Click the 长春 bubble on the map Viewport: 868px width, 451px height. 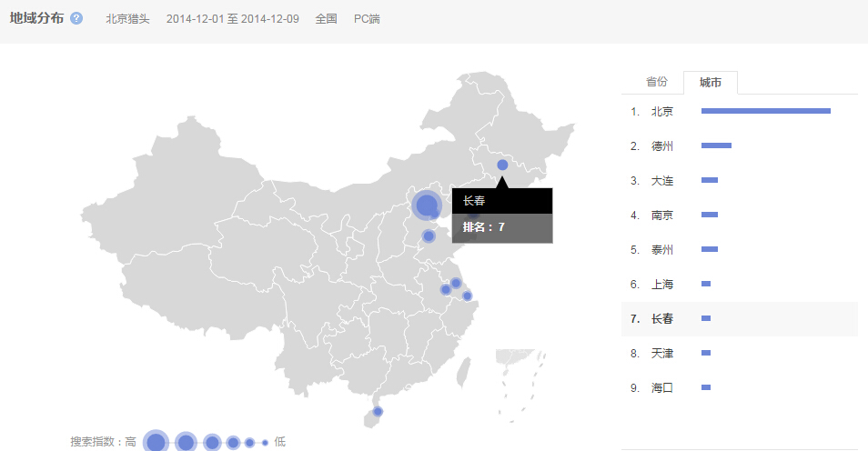(x=502, y=165)
